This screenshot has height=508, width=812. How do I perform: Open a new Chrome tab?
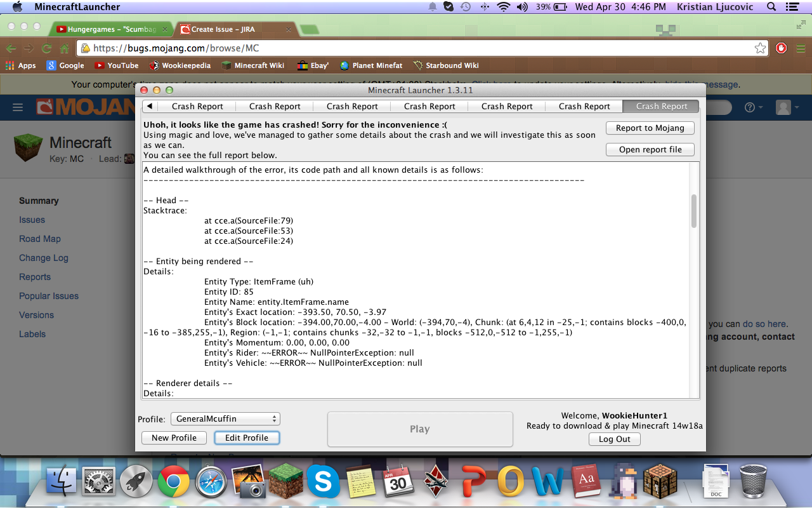(x=309, y=30)
